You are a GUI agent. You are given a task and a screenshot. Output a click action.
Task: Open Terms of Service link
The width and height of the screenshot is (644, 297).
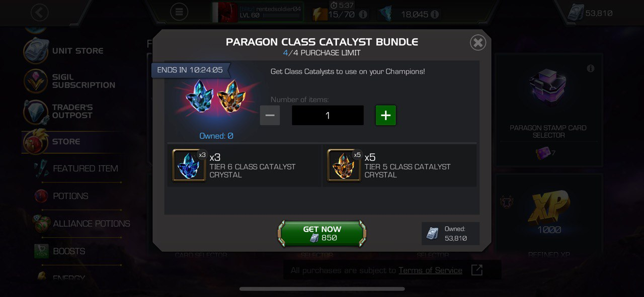click(x=430, y=270)
